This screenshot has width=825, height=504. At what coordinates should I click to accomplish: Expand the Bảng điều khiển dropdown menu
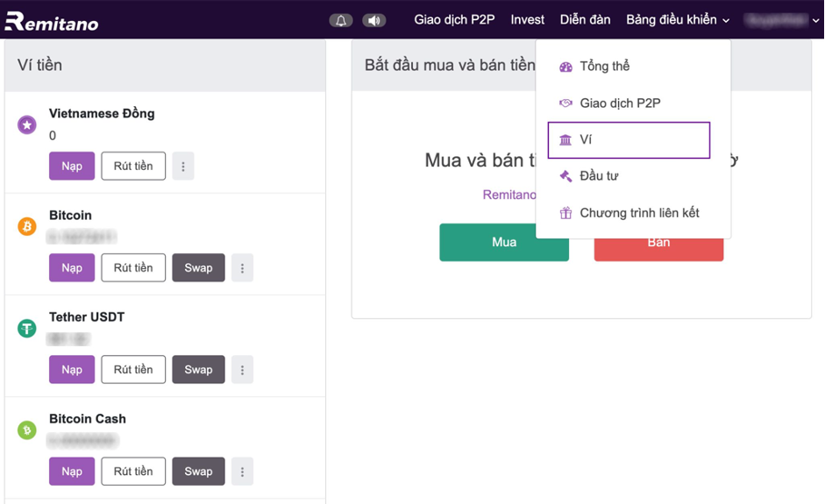click(x=679, y=19)
